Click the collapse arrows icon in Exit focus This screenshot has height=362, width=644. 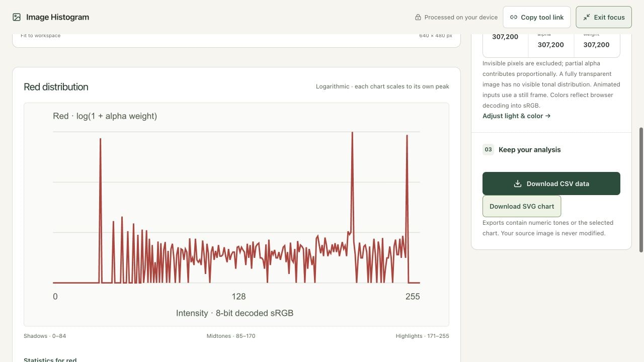click(x=587, y=17)
